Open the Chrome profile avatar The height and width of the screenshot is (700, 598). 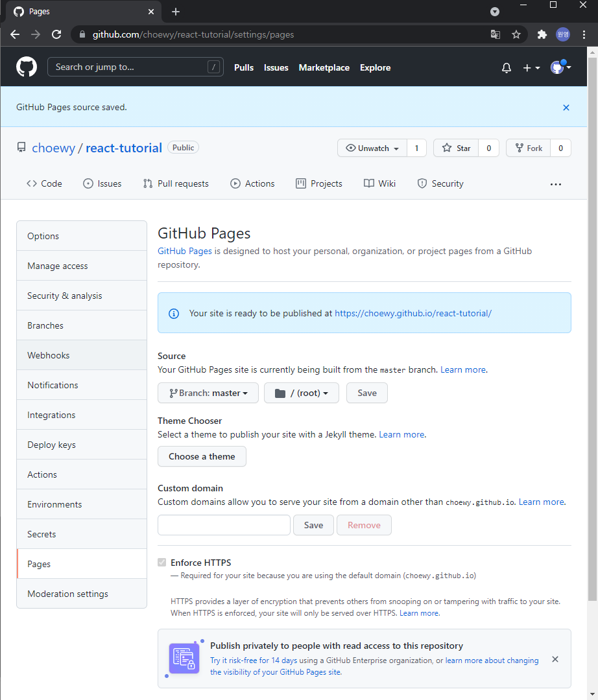[563, 34]
